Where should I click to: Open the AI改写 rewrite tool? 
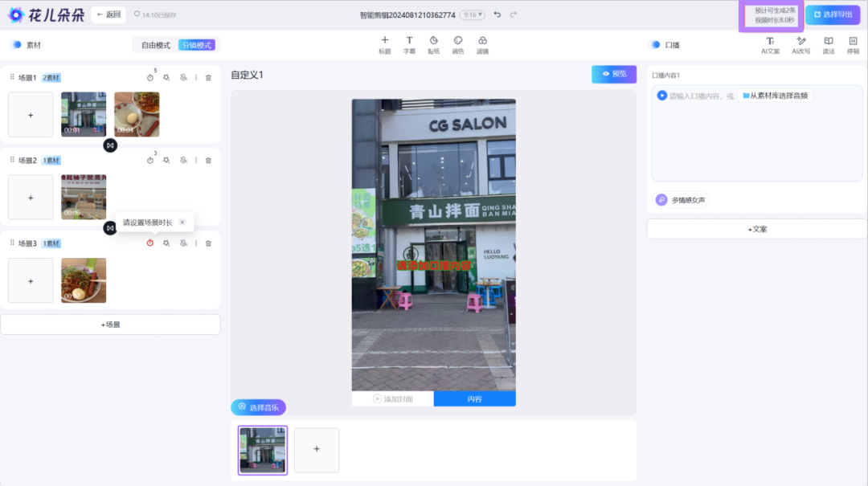point(800,46)
